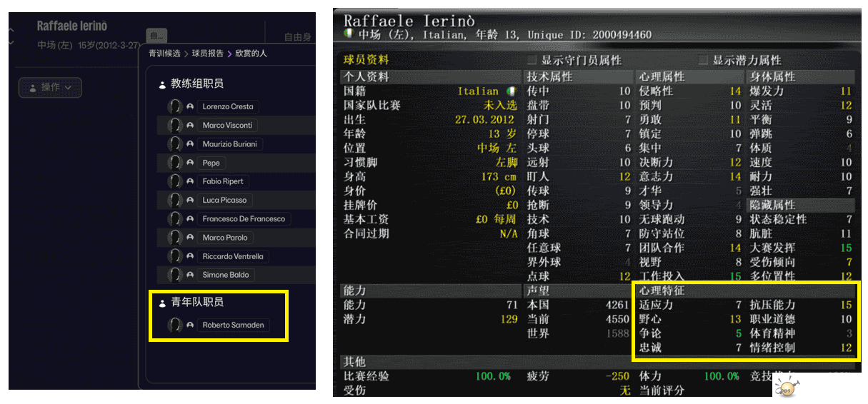Open Luca Picasso name button

(x=225, y=200)
